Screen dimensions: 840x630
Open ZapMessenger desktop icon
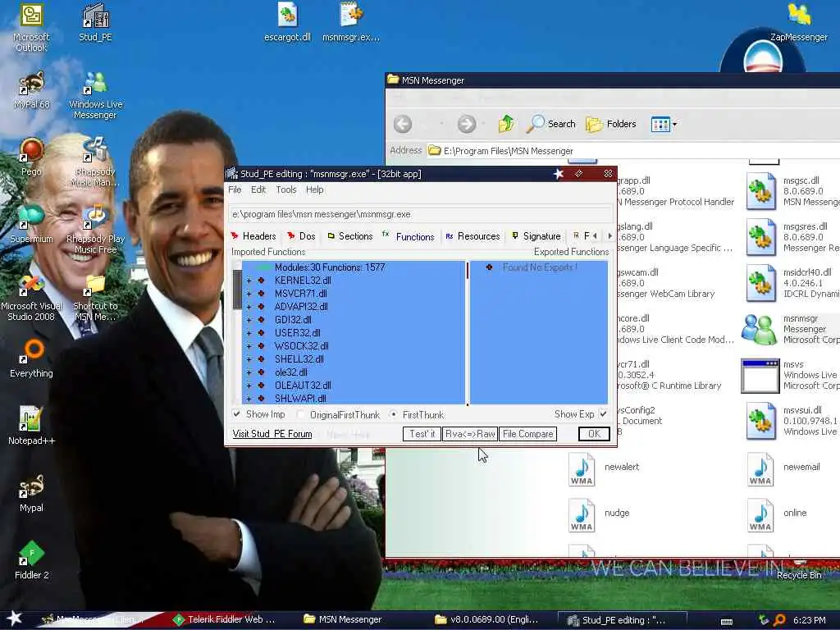click(799, 22)
